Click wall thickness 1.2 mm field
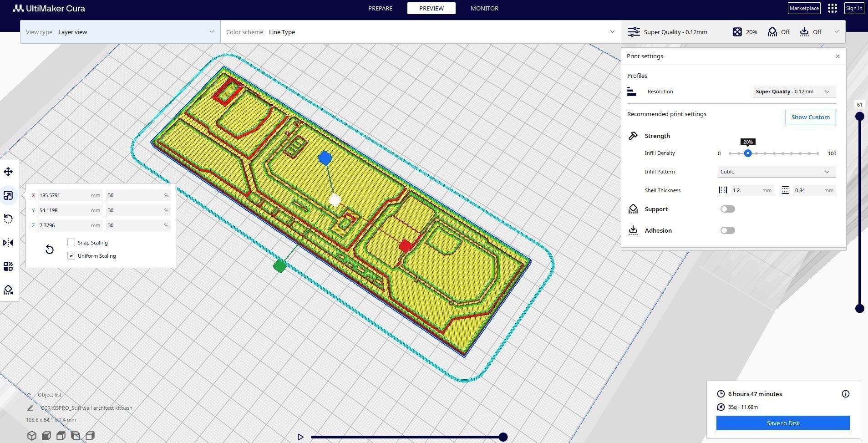The width and height of the screenshot is (868, 443). pyautogui.click(x=752, y=190)
